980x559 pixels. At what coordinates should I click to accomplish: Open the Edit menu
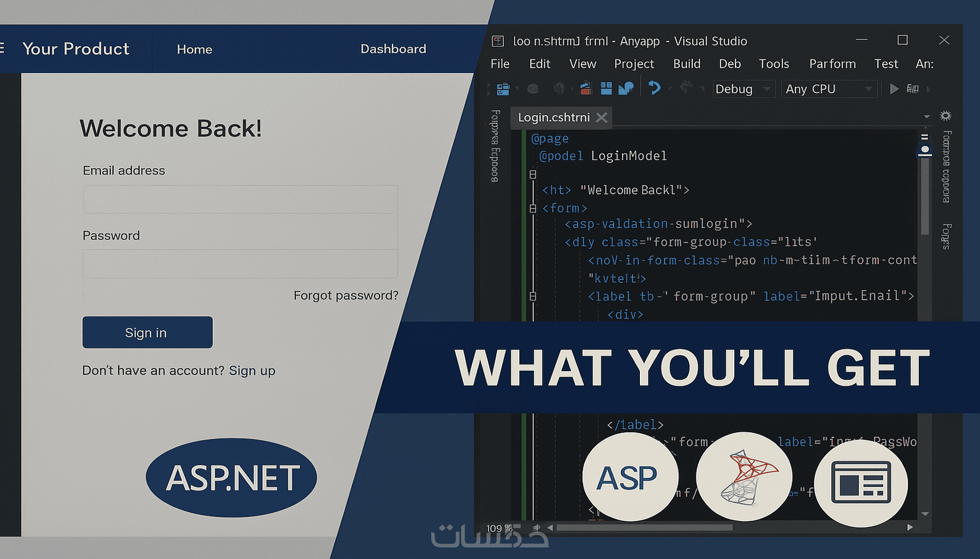click(540, 64)
